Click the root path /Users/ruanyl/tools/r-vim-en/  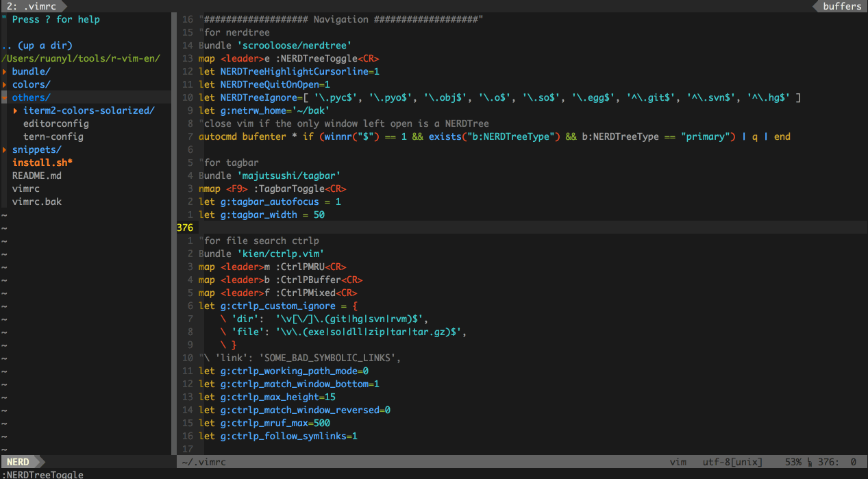coord(81,58)
